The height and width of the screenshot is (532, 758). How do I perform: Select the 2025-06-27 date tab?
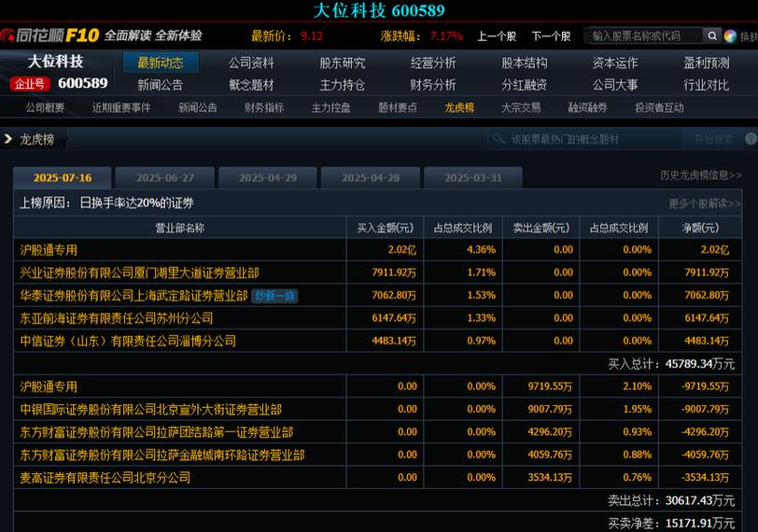[x=165, y=177]
